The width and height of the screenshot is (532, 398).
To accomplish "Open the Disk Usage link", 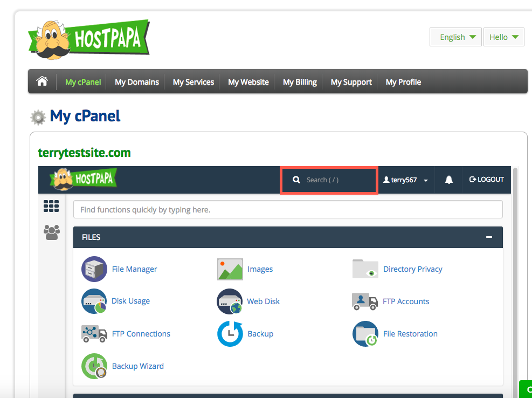I will pos(130,301).
